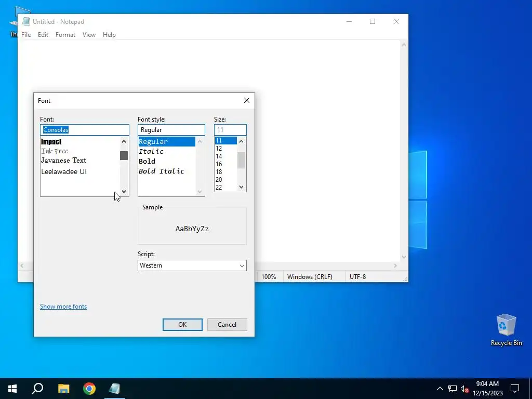Click font list scroll-down arrow

124,191
